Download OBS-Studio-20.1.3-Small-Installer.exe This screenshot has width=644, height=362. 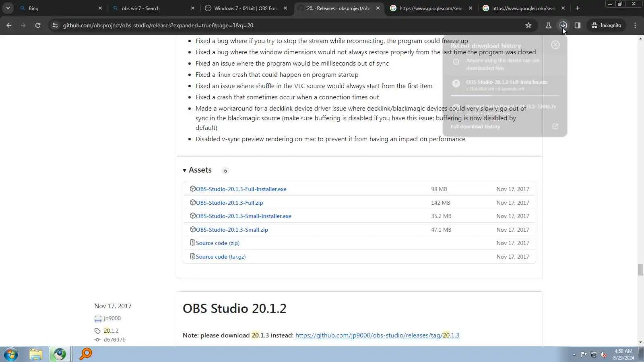tap(244, 216)
